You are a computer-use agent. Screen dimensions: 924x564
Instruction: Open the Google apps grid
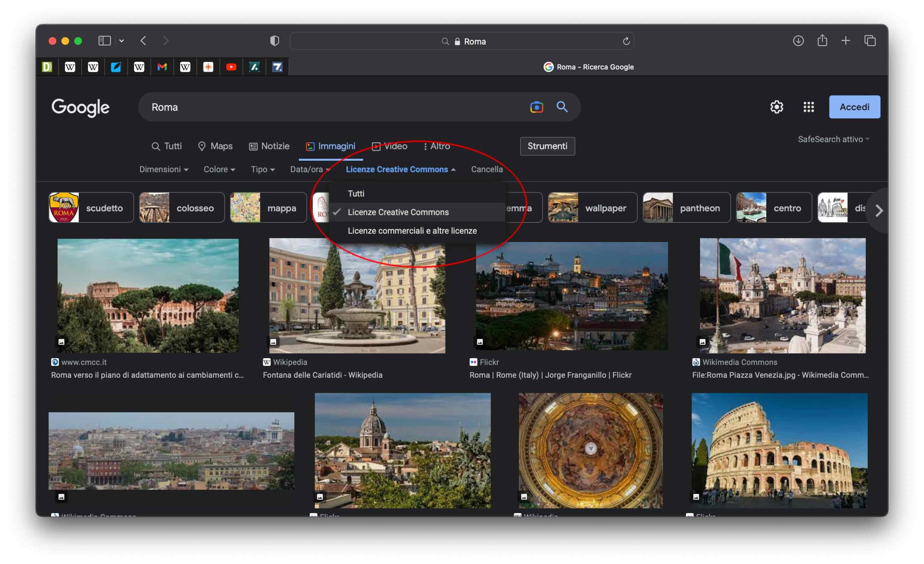[x=809, y=107]
